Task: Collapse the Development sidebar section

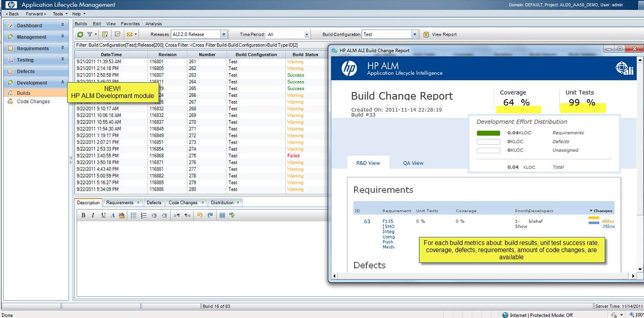Action: (x=63, y=82)
